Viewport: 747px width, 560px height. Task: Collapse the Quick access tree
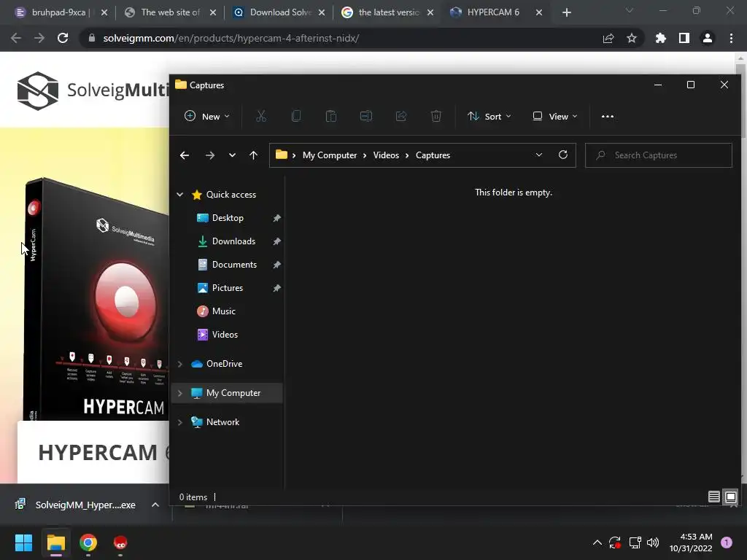point(180,194)
